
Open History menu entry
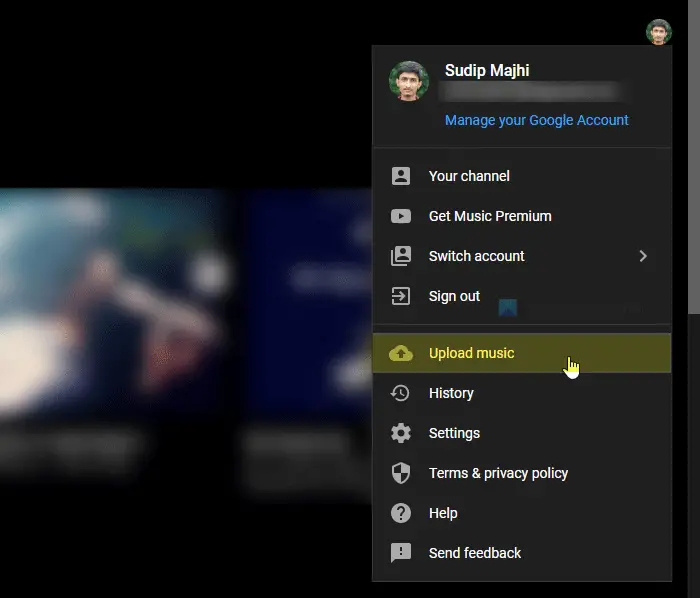click(522, 393)
